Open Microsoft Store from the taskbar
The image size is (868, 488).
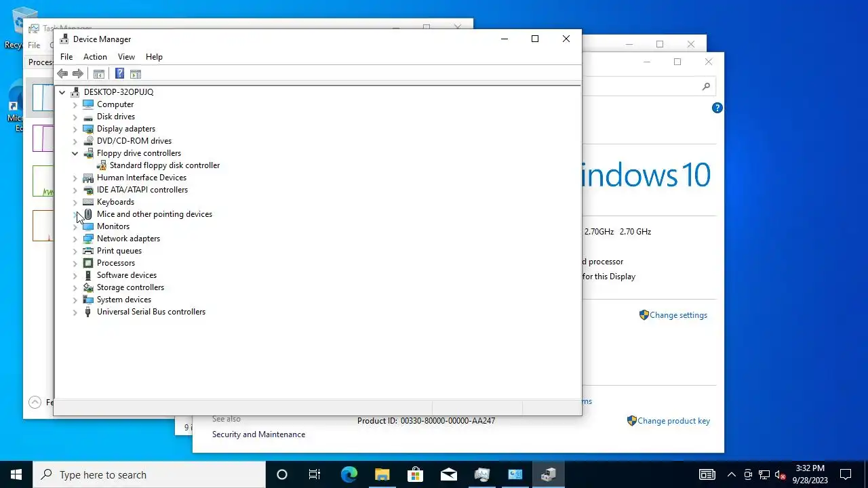point(415,474)
